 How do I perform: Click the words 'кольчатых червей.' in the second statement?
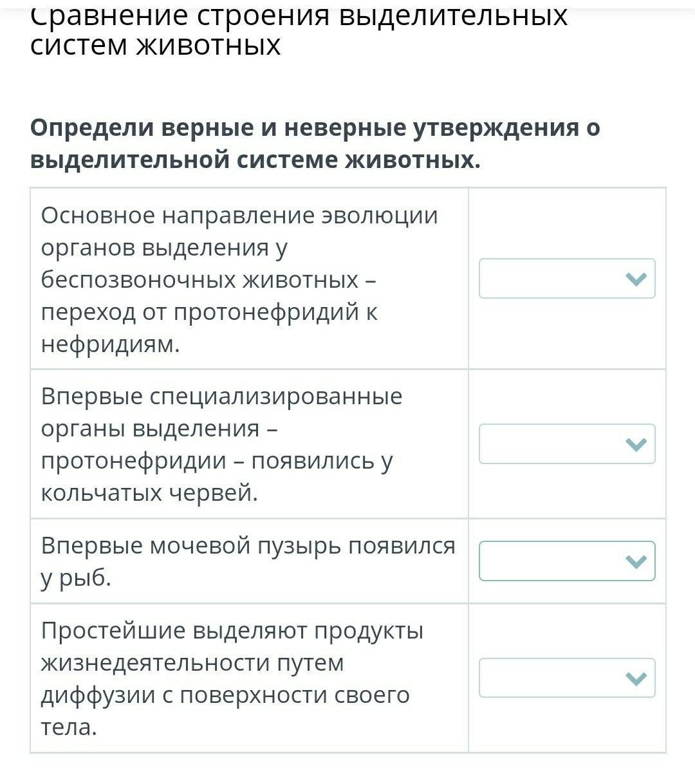tap(149, 493)
